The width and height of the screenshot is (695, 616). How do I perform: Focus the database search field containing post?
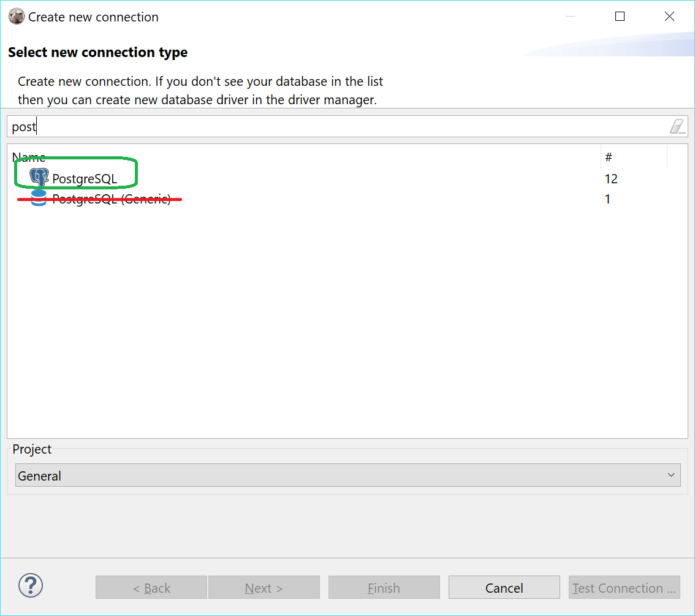(x=245, y=126)
